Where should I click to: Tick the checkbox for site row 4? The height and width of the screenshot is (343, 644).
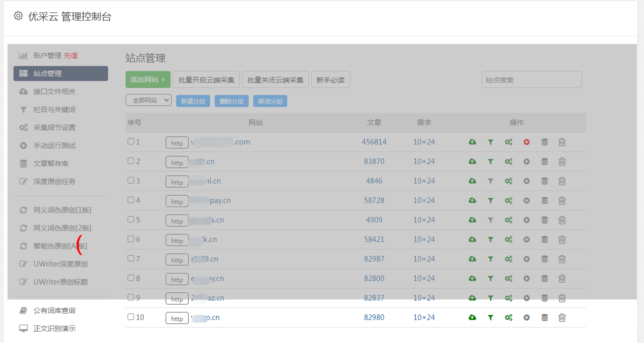[x=131, y=200]
